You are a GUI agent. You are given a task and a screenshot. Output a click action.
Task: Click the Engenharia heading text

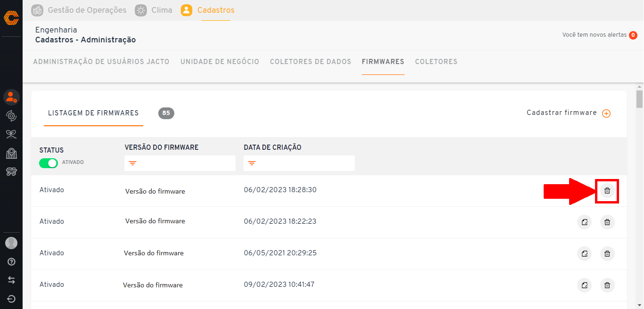tap(56, 30)
